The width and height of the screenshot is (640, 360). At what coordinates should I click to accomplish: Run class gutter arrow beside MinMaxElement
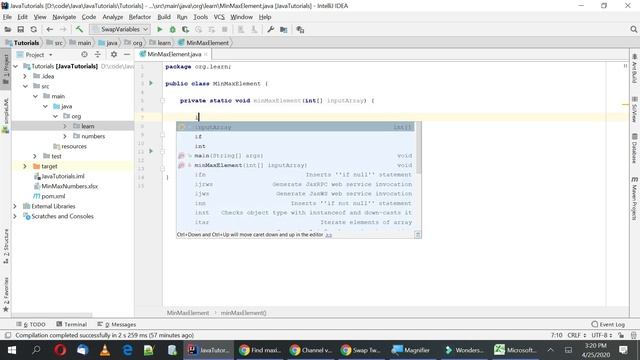(x=151, y=83)
